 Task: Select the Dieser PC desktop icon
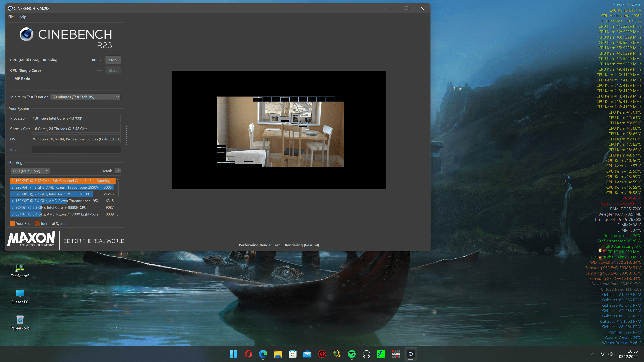[20, 297]
